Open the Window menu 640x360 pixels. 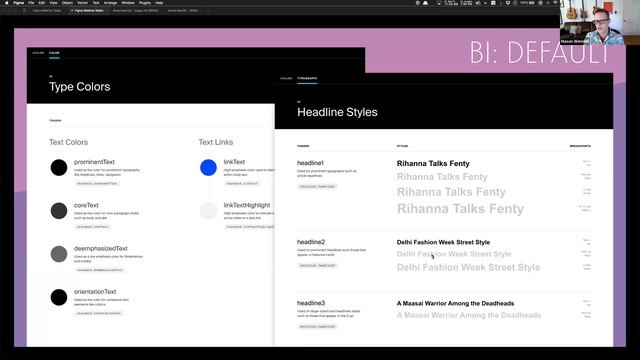coord(128,2)
